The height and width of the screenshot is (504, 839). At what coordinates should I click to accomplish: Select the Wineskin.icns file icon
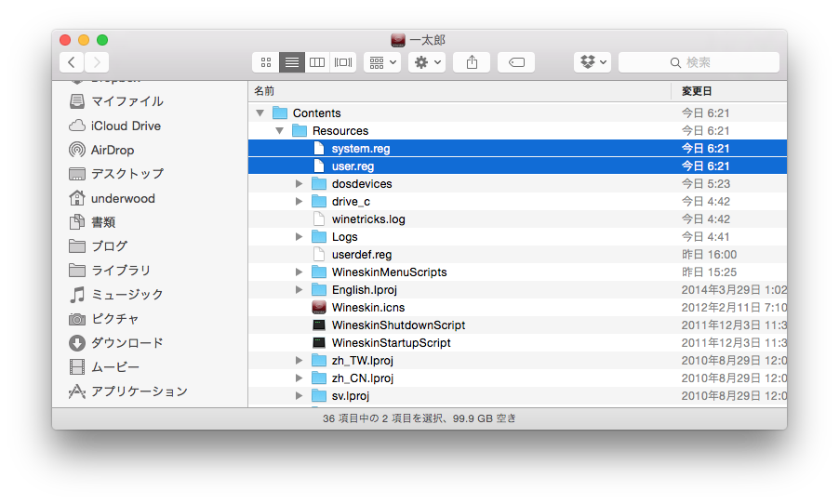[319, 307]
